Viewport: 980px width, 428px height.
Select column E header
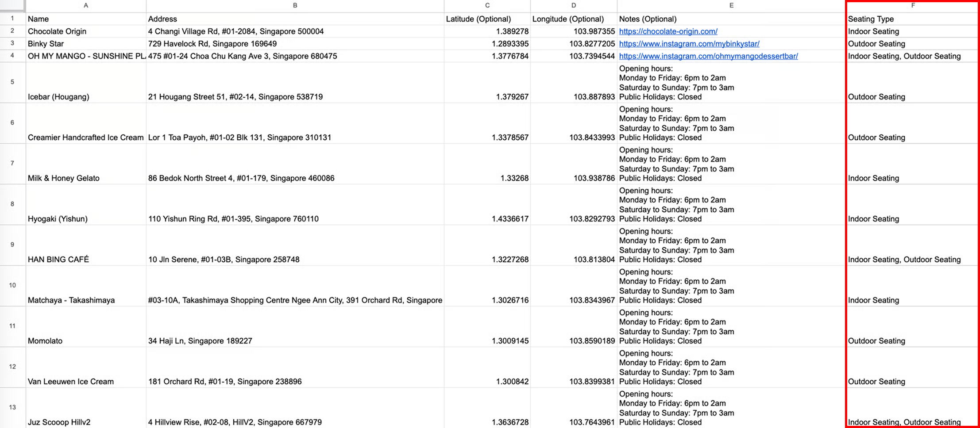coord(731,6)
